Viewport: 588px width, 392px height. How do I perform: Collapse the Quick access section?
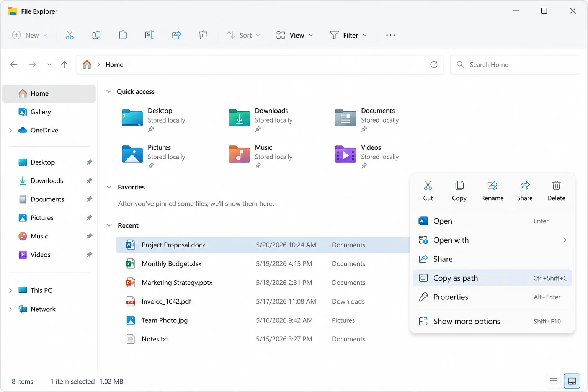(109, 91)
